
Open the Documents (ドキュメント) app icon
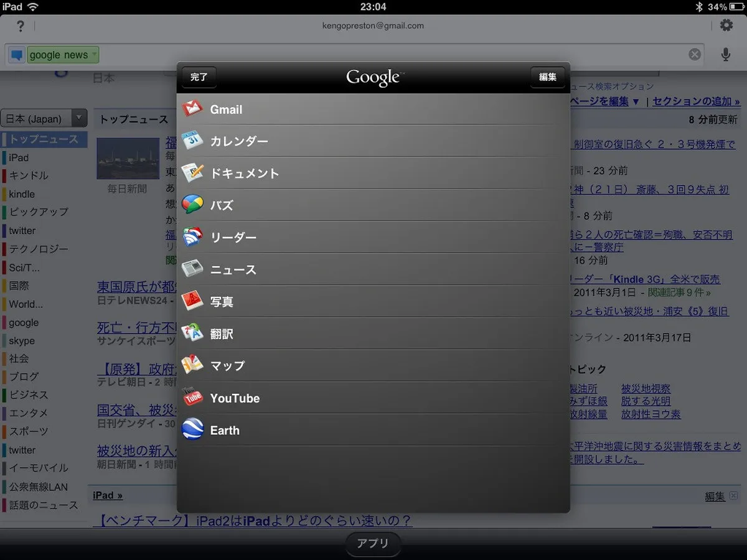pos(192,173)
